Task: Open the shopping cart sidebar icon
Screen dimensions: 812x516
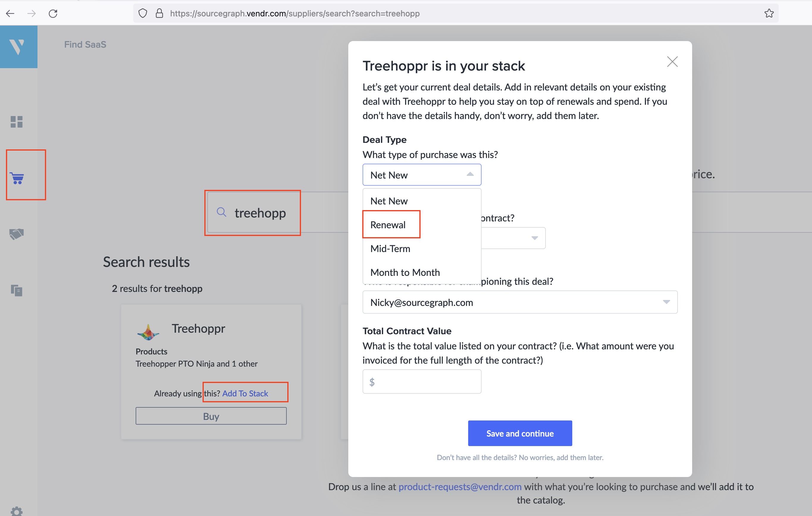Action: pyautogui.click(x=17, y=178)
